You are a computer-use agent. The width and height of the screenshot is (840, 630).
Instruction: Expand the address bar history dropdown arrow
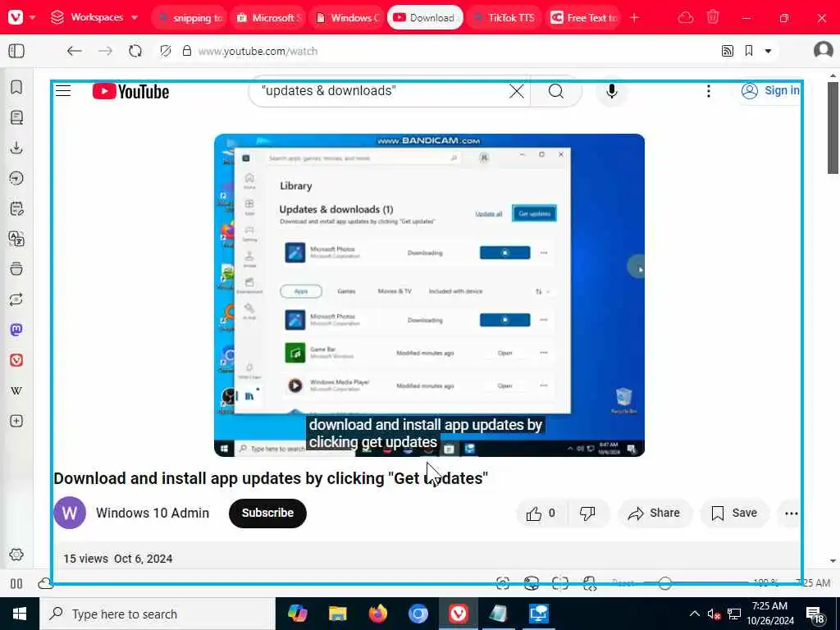coord(768,52)
